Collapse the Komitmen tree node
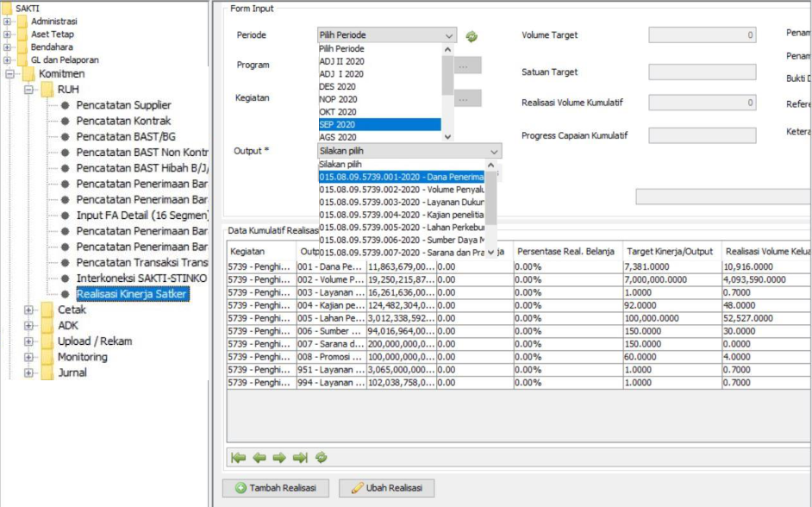 pyautogui.click(x=10, y=74)
